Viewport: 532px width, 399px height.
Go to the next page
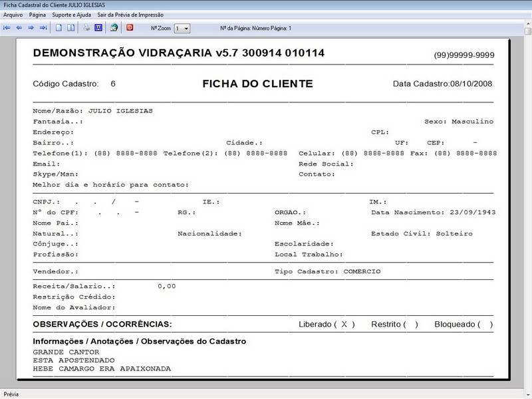coord(32,27)
